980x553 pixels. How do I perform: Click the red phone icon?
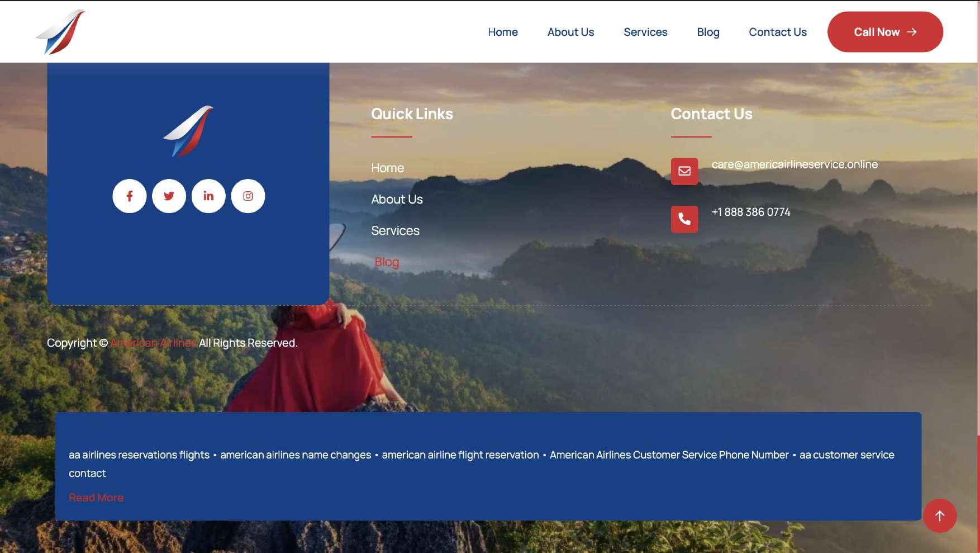click(x=684, y=219)
